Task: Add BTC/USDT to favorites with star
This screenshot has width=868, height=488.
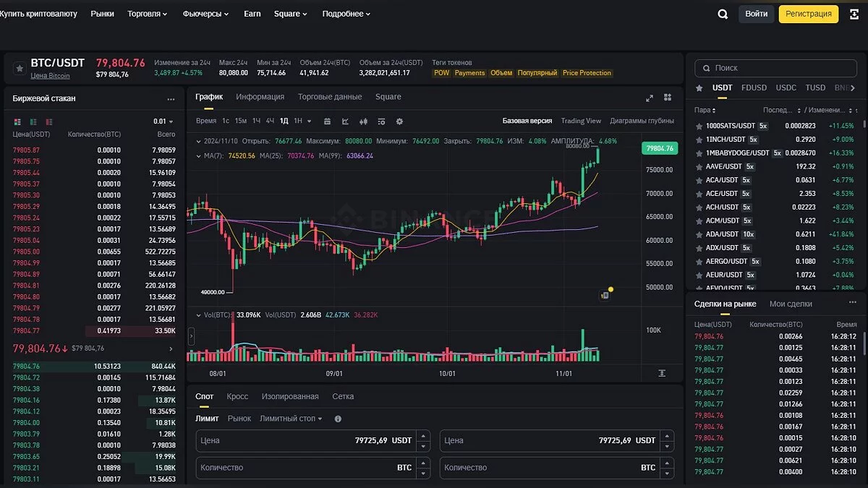Action: coord(19,68)
